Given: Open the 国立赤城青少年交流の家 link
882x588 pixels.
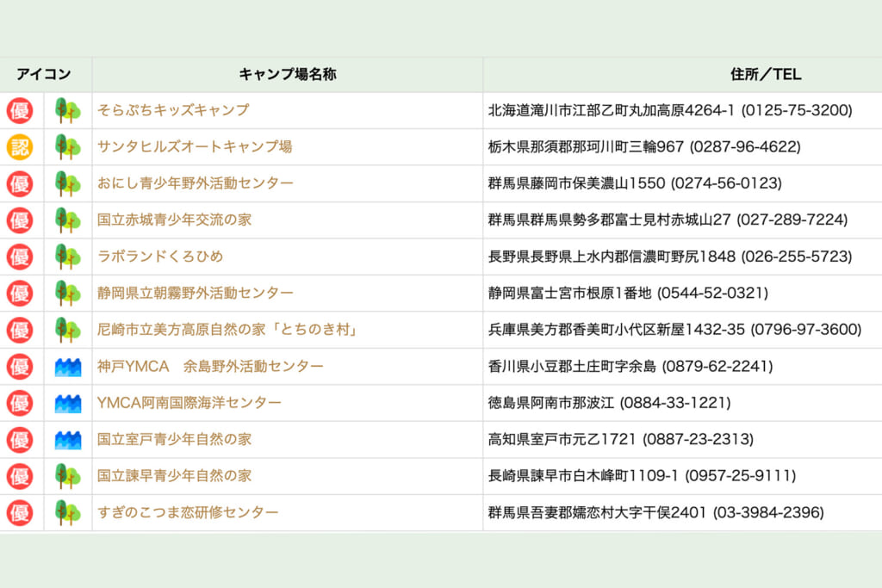Looking at the screenshot, I should (x=174, y=220).
